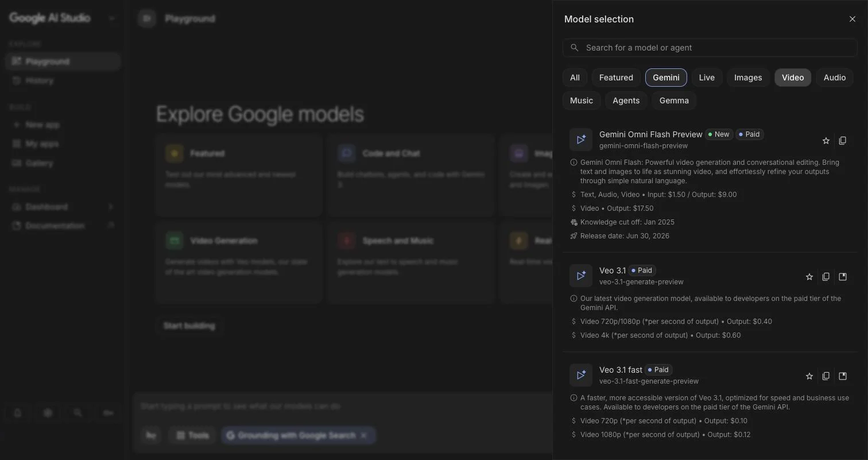
Task: Click the gemini-omni-flash-preview identifier text
Action: tap(644, 146)
